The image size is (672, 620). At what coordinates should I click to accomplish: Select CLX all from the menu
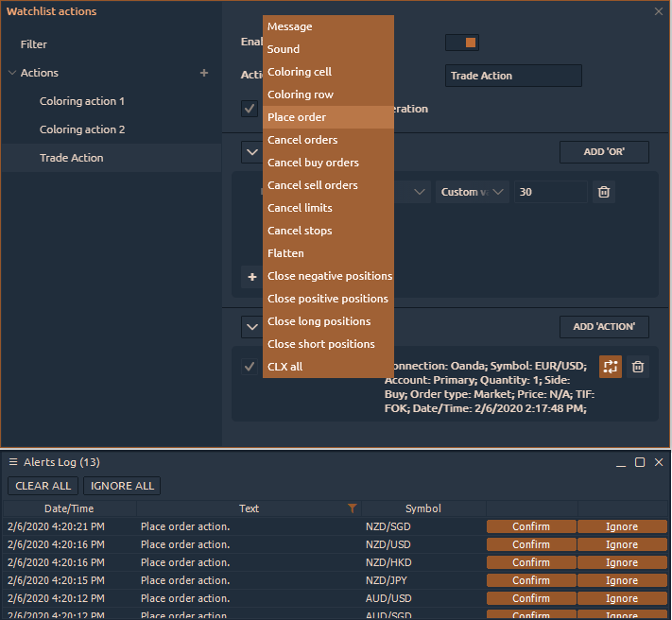[x=328, y=367]
